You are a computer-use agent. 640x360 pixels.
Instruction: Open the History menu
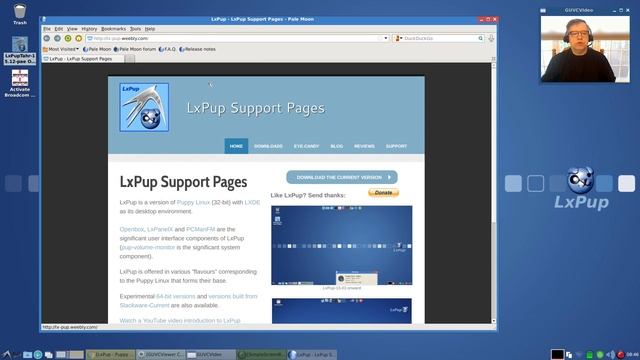[x=89, y=29]
